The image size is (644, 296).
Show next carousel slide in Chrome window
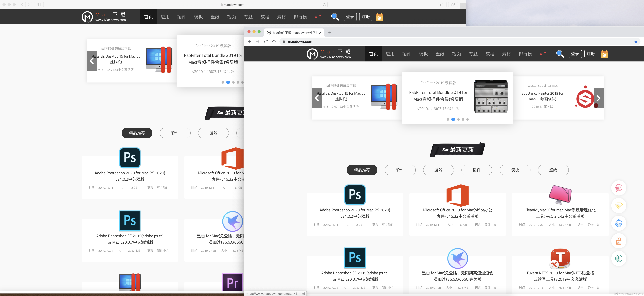pyautogui.click(x=599, y=98)
